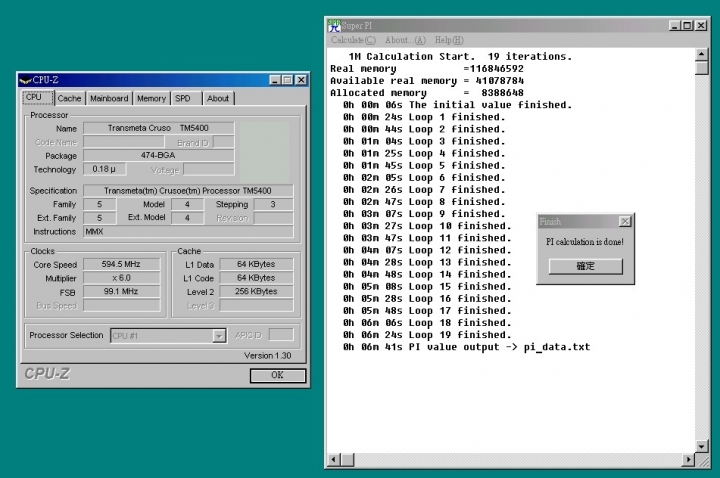
Task: Click the Family value field in CPU-Z
Action: [x=100, y=204]
